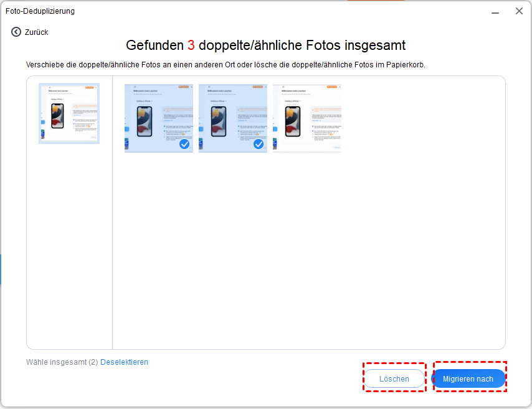Select the unselected third photo on the right
Viewport: 532px width, 409px height.
(306, 118)
